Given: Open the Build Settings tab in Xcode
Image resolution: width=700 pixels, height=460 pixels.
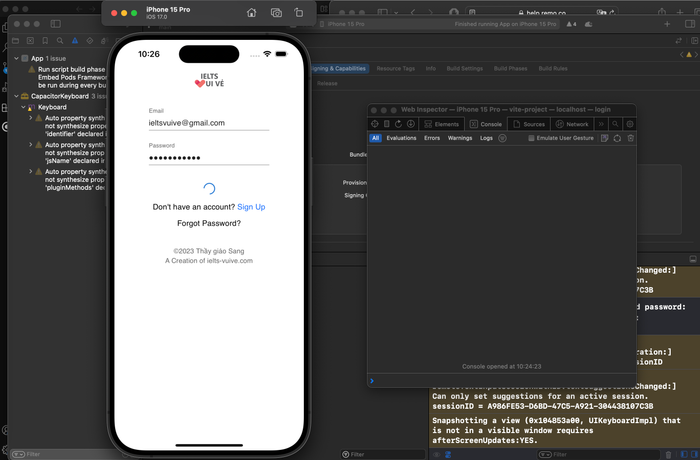Looking at the screenshot, I should [x=465, y=69].
